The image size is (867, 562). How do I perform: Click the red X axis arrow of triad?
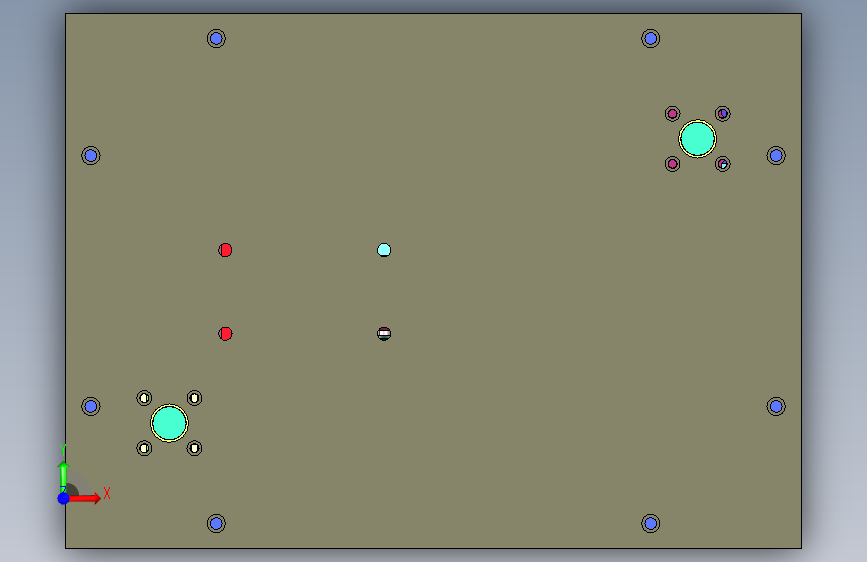[x=84, y=498]
